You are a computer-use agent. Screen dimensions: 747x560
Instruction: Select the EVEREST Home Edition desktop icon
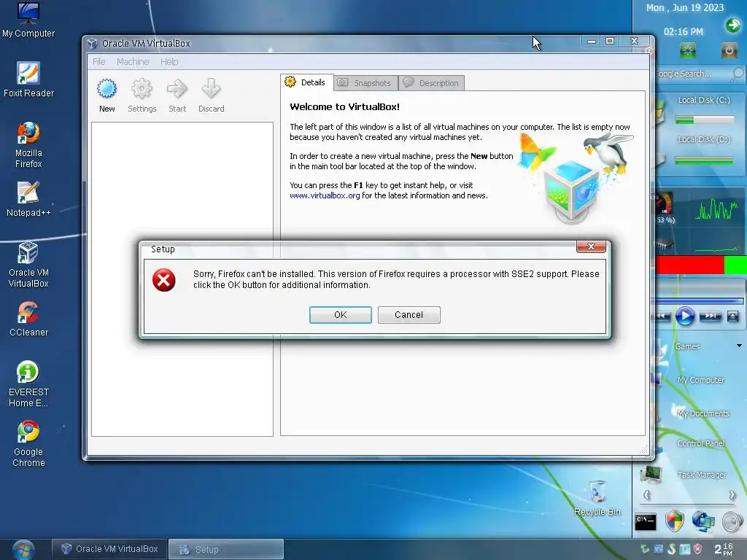coord(28,384)
